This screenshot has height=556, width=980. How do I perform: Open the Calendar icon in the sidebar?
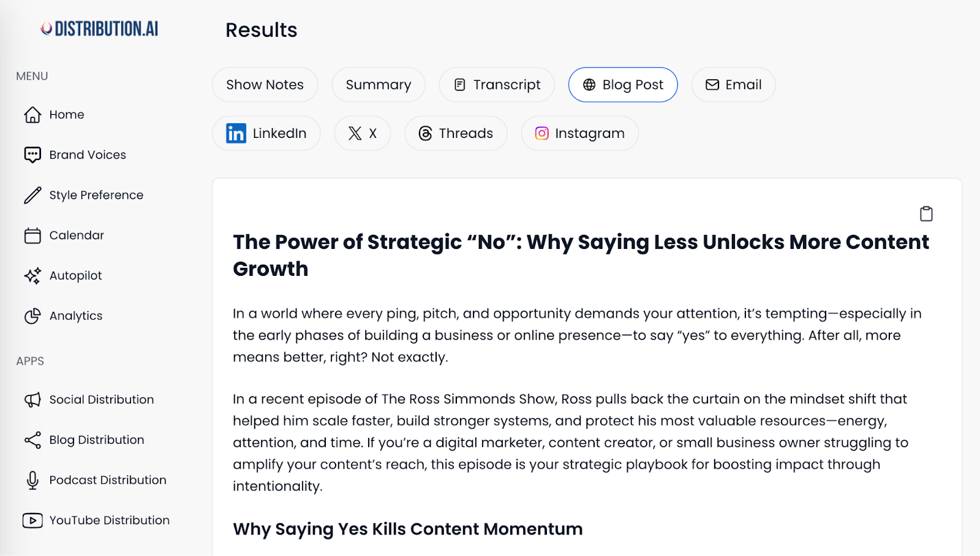tap(32, 235)
